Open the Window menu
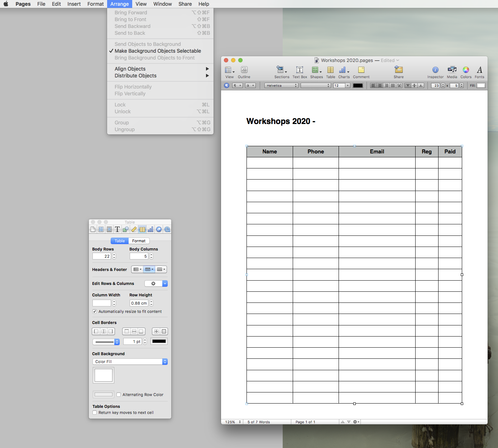The width and height of the screenshot is (498, 448). 163,4
